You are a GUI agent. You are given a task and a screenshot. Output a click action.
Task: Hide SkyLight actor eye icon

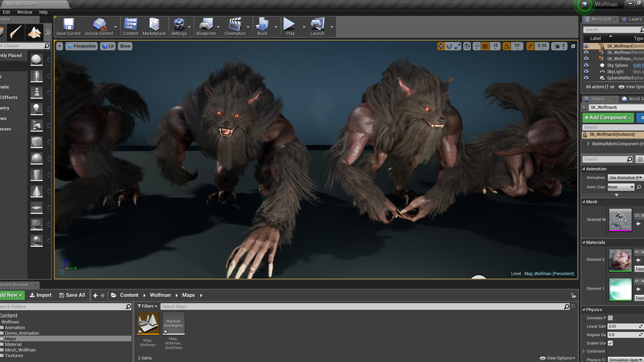click(x=586, y=71)
